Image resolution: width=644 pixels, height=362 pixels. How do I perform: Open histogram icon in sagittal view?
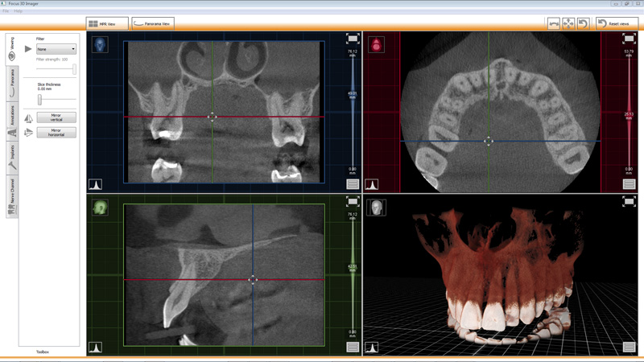(x=95, y=348)
